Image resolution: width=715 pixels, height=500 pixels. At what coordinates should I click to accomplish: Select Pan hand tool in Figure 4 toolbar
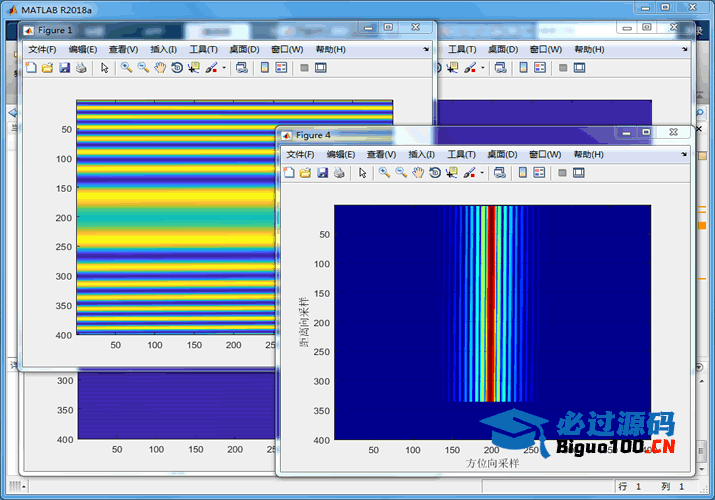[418, 173]
